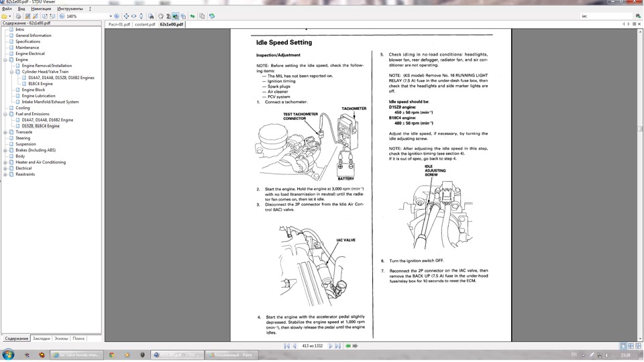
Task: Click the page number field
Action: [x=312, y=346]
